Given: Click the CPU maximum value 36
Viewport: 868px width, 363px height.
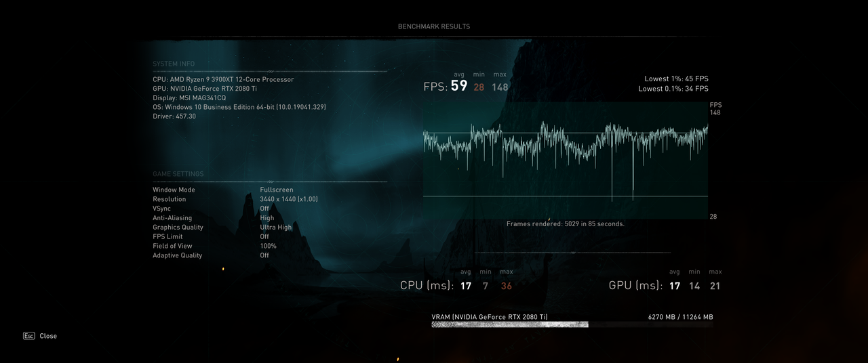Looking at the screenshot, I should click(506, 286).
